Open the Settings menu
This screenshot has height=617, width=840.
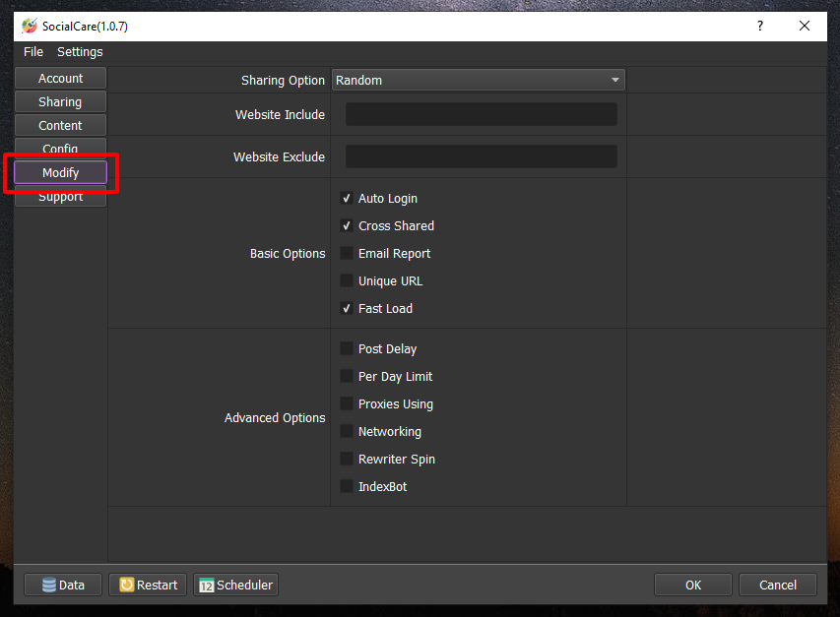click(x=80, y=52)
